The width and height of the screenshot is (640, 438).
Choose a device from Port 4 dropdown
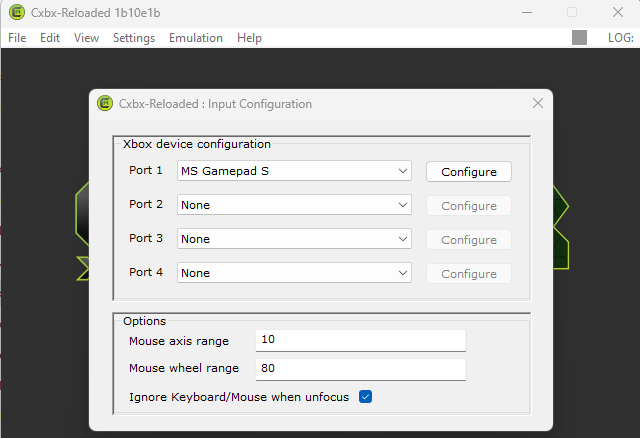(x=294, y=273)
